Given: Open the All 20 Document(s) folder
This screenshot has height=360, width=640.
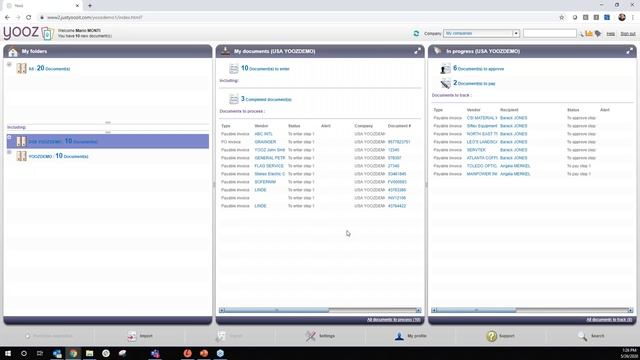Looking at the screenshot, I should tap(49, 69).
